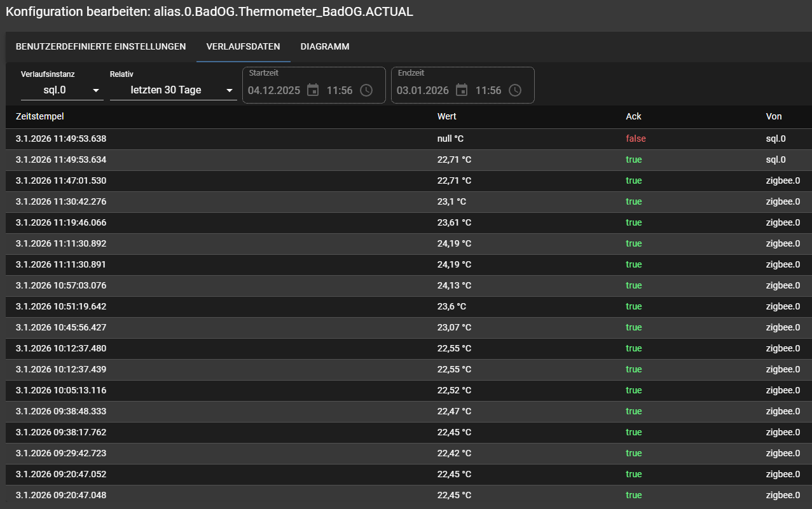Open the end date calendar picker
The image size is (812, 509).
(x=462, y=90)
